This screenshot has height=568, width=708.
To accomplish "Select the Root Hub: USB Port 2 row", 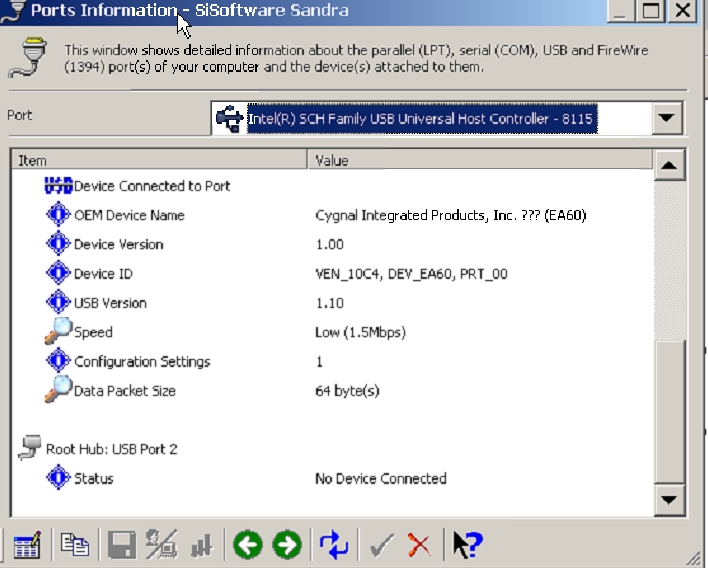I will click(112, 449).
